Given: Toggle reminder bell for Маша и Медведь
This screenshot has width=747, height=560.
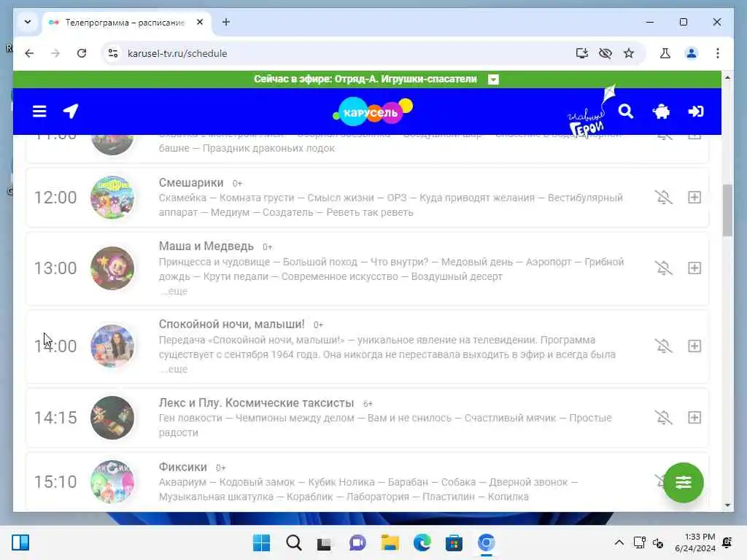Looking at the screenshot, I should coord(664,268).
